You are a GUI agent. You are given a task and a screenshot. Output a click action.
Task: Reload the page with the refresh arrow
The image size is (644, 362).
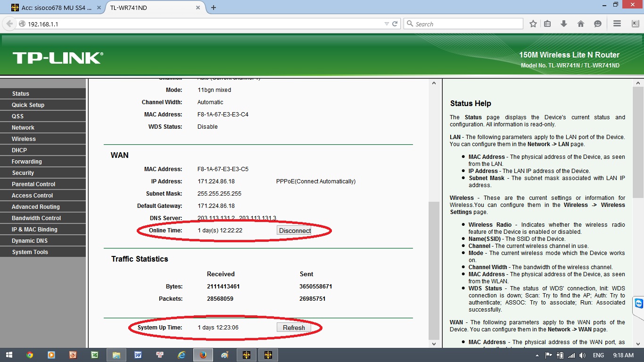tap(395, 24)
